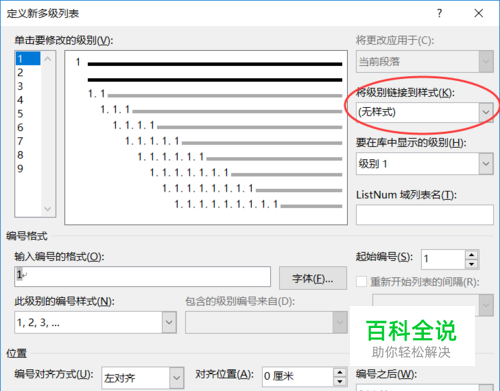Screen dimensions: 500x391
Task: Open the 此级别的编号样式 dropdown (1, 2, 3, ...)
Action: tap(169, 322)
